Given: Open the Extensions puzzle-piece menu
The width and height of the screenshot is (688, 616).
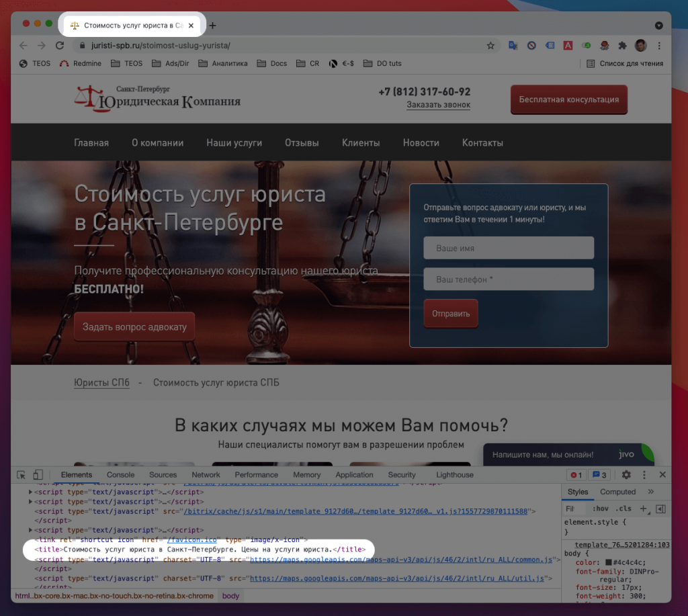Looking at the screenshot, I should (622, 46).
